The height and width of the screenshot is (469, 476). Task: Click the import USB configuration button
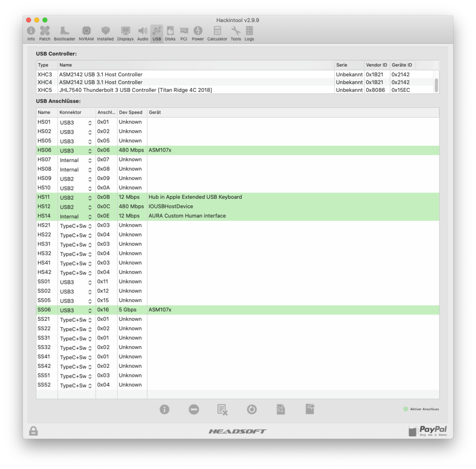[281, 410]
